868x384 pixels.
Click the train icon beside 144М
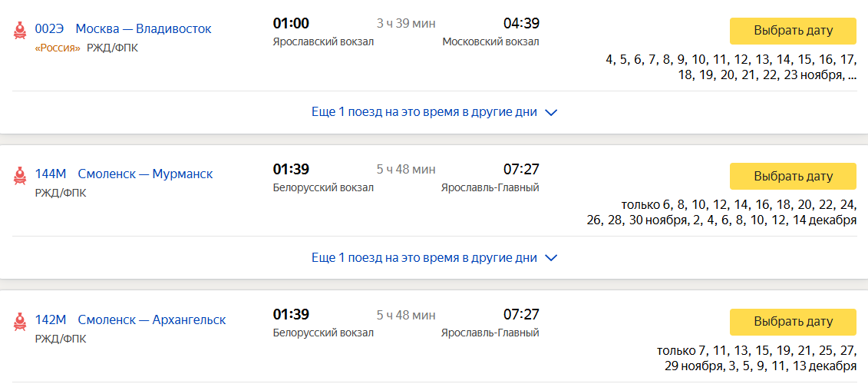coord(20,176)
